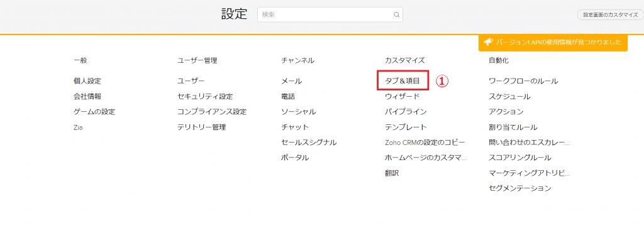Image resolution: width=644 pixels, height=226 pixels.
Task: Open 問い合わせのエスカレーション link
Action: [529, 143]
